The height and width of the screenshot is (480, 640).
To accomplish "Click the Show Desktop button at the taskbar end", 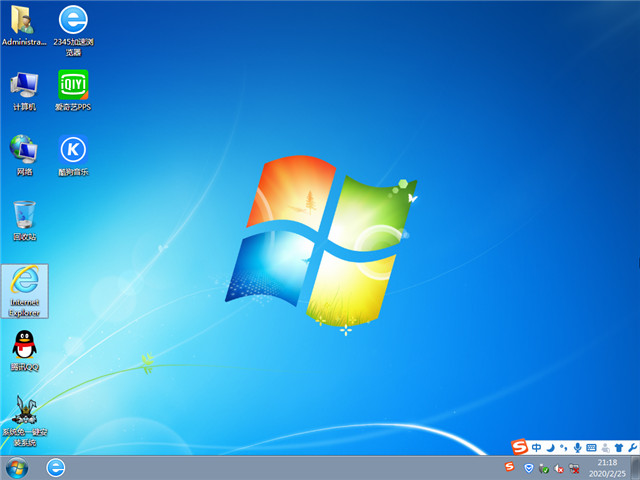I will click(635, 468).
